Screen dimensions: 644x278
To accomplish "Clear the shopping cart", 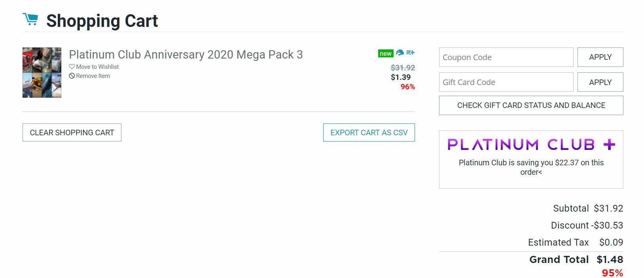I will pos(72,133).
